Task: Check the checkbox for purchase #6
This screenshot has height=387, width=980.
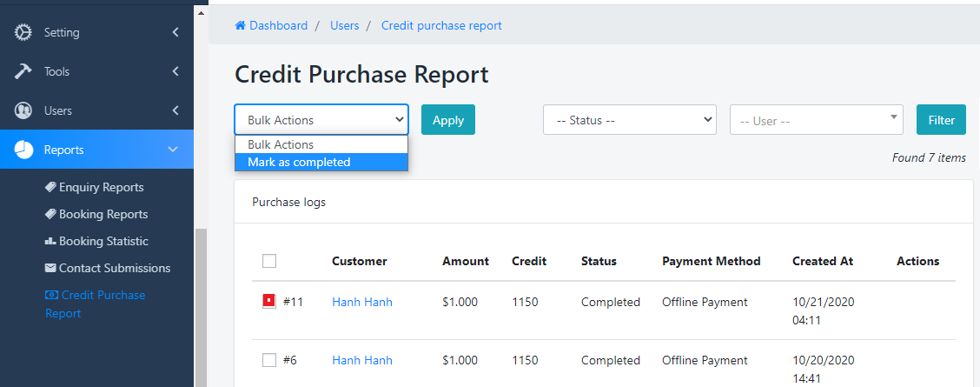Action: click(x=269, y=360)
